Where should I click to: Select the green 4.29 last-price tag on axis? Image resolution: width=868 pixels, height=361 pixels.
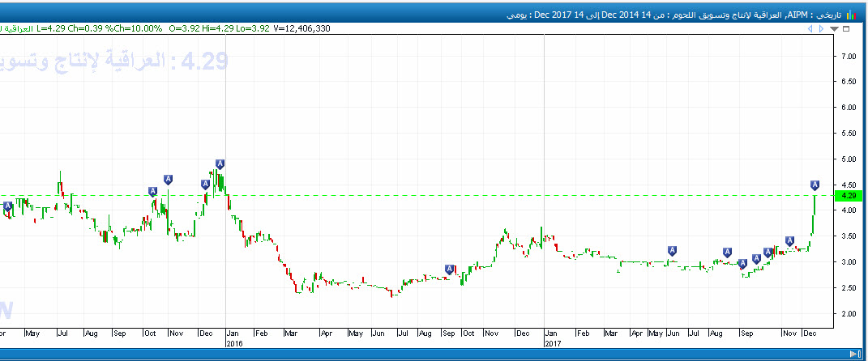point(848,196)
